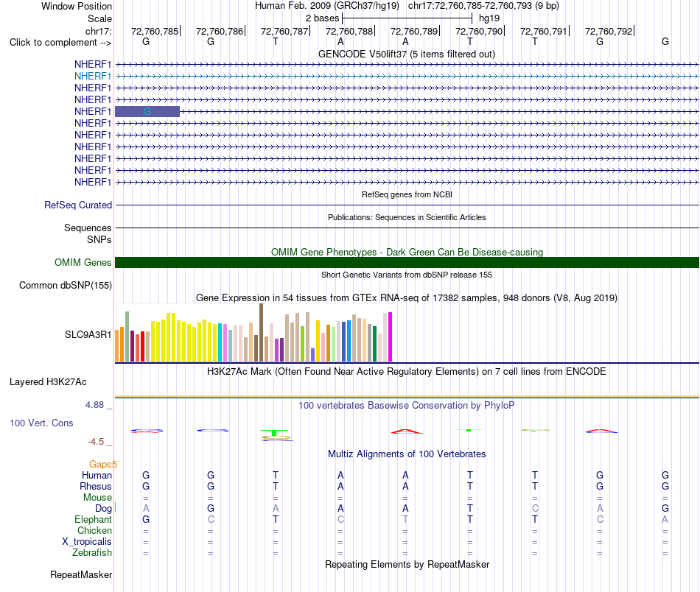Click the magenta GTEx bar at chart end

(x=391, y=336)
